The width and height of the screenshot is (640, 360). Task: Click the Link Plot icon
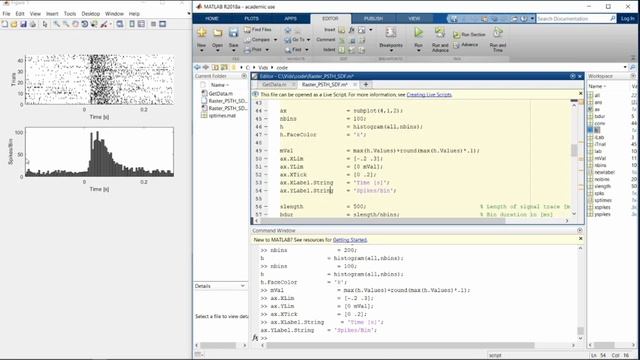click(120, 24)
